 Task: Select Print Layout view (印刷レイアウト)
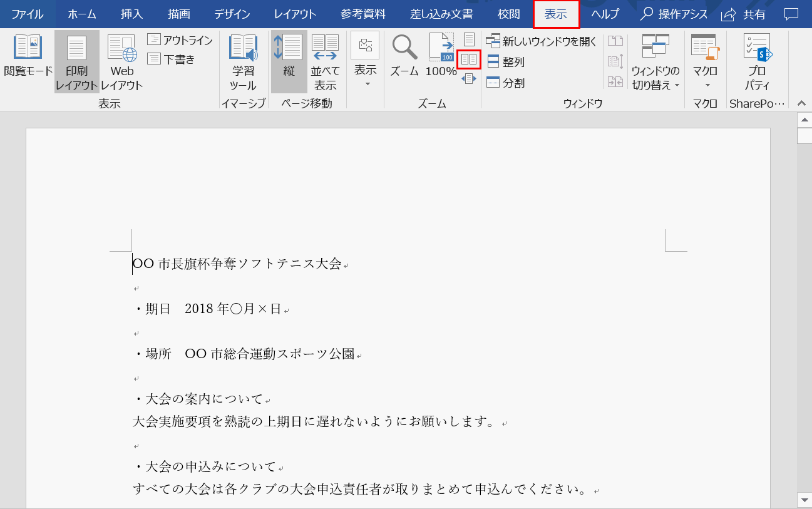(76, 61)
